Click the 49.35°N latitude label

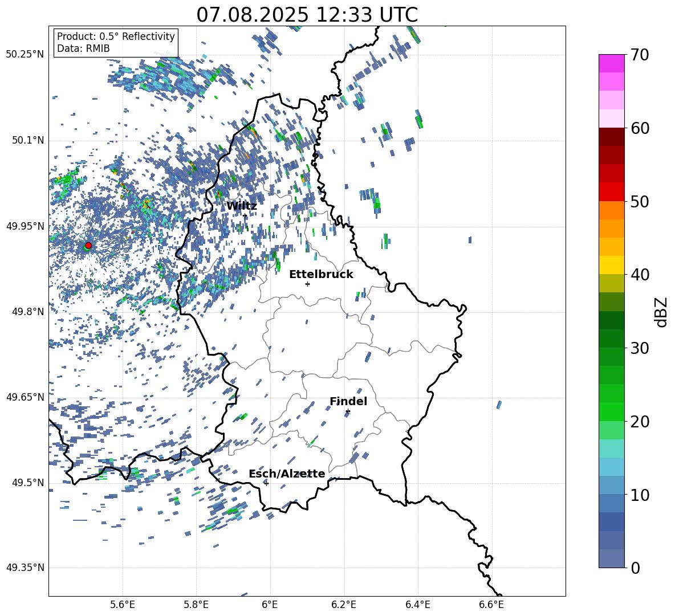(x=25, y=568)
